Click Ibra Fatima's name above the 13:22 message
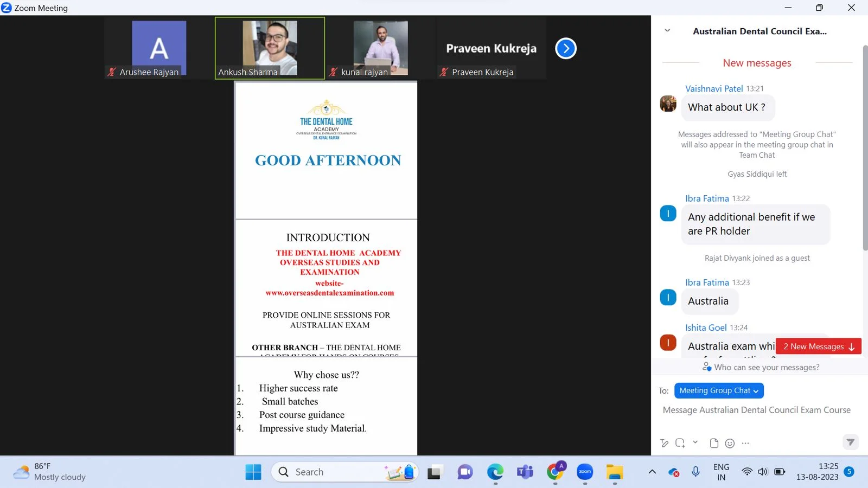The height and width of the screenshot is (488, 868). [x=707, y=198]
